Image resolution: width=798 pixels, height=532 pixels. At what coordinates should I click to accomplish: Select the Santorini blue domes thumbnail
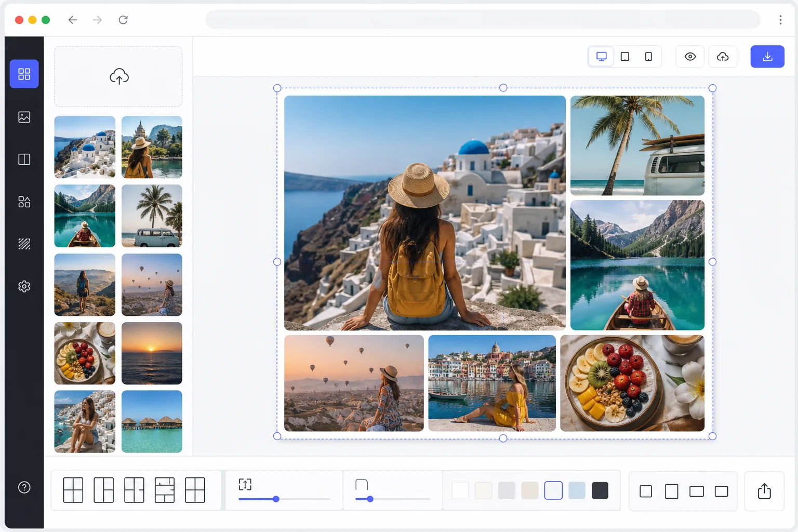(85, 147)
